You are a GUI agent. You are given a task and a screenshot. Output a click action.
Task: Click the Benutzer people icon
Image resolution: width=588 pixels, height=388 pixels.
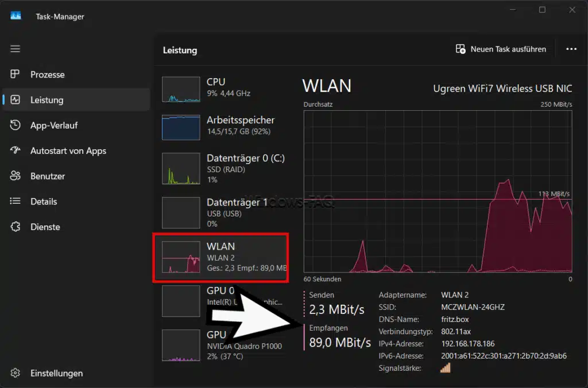tap(15, 176)
